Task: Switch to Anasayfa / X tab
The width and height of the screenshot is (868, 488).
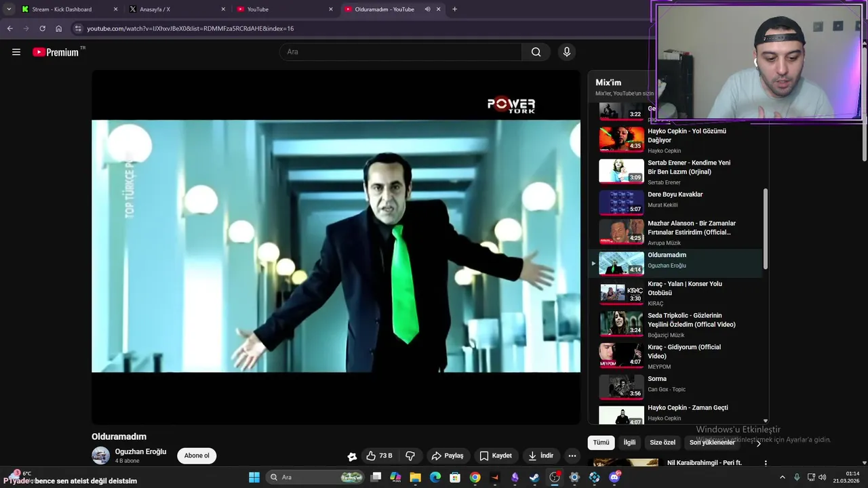Action: click(178, 9)
